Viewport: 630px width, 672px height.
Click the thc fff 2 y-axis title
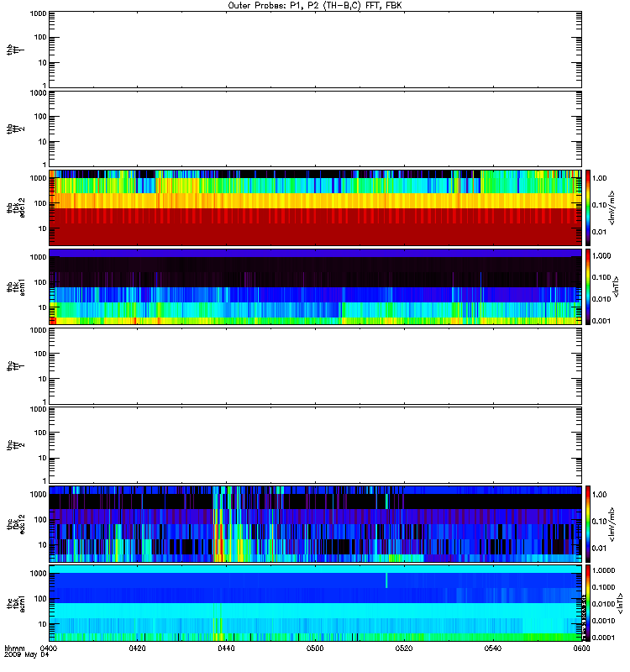pos(16,445)
